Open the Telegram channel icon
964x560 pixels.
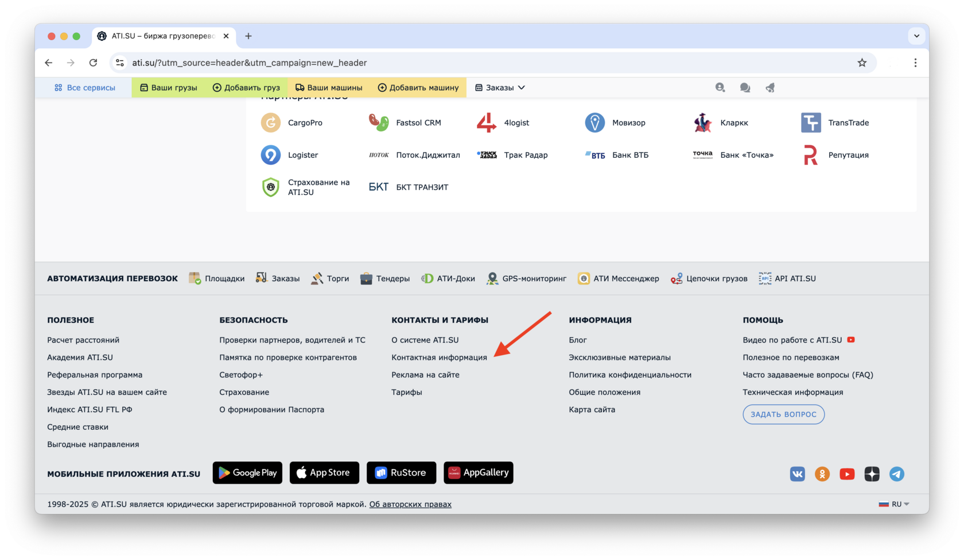coord(896,474)
